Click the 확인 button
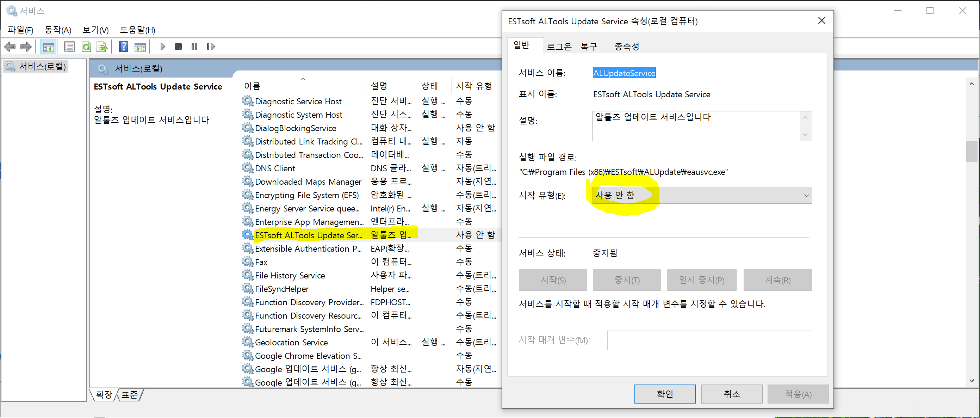Screen dimensions: 980x418 (x=665, y=394)
